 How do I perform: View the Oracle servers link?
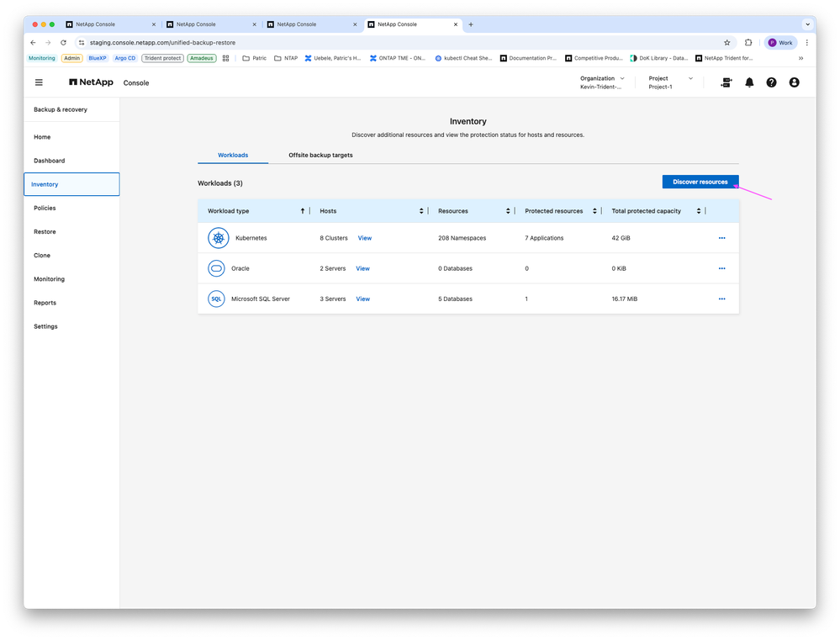point(362,268)
